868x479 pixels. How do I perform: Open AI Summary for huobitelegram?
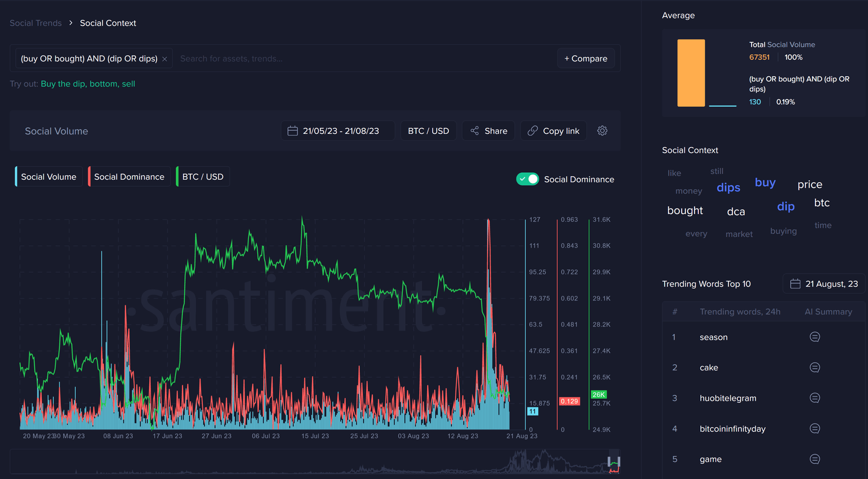click(814, 398)
